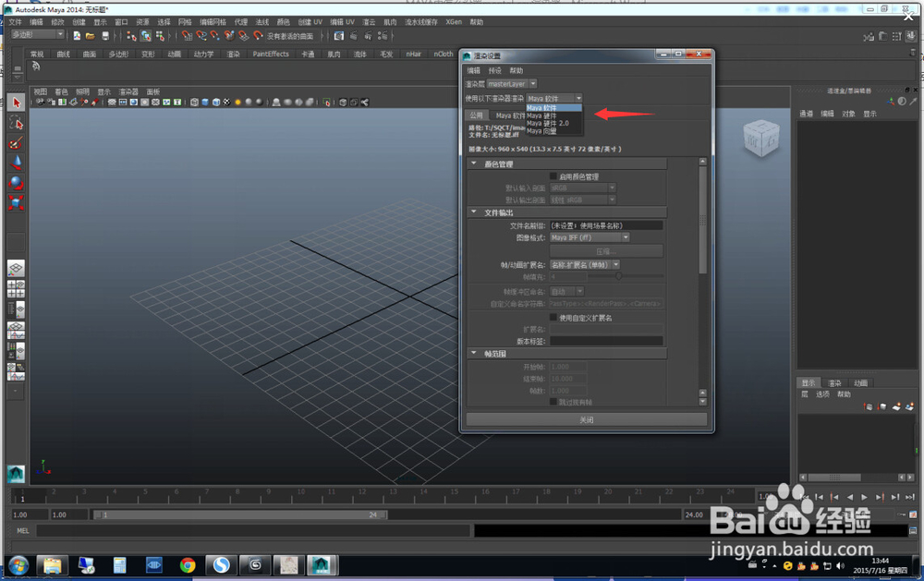Click the 关闭 button in render settings
The height and width of the screenshot is (581, 924).
587,419
